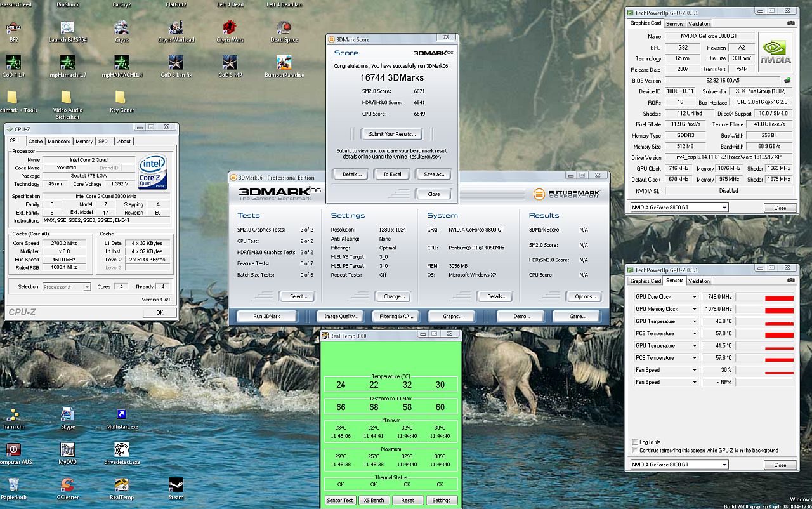Open the CoD 5 MP desktop shortcut
This screenshot has width=812, height=509.
click(x=230, y=67)
